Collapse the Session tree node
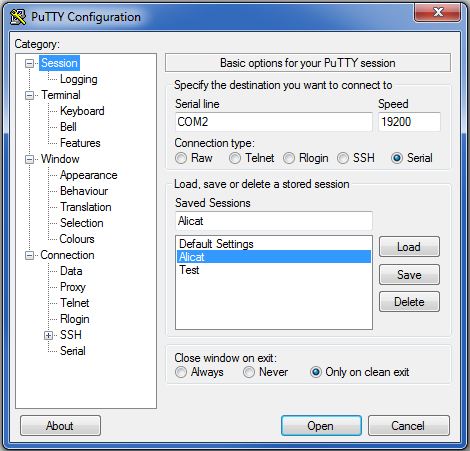The image size is (470, 451). coord(30,63)
